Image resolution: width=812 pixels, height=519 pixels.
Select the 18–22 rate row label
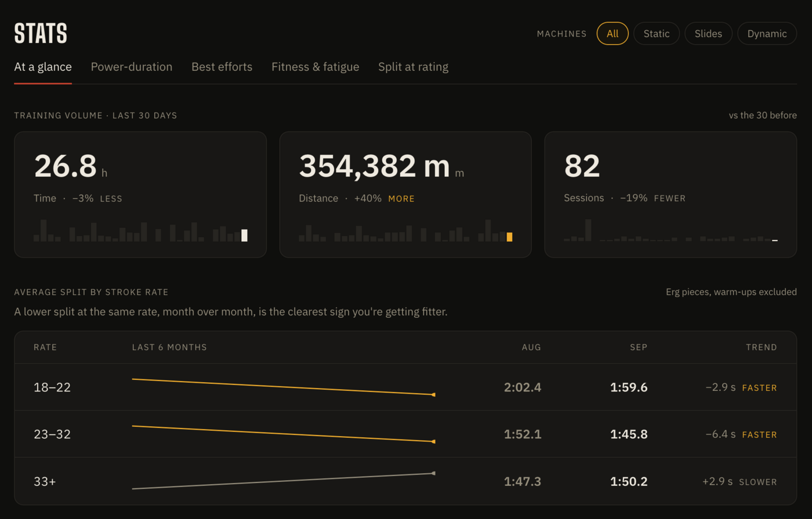pyautogui.click(x=52, y=387)
